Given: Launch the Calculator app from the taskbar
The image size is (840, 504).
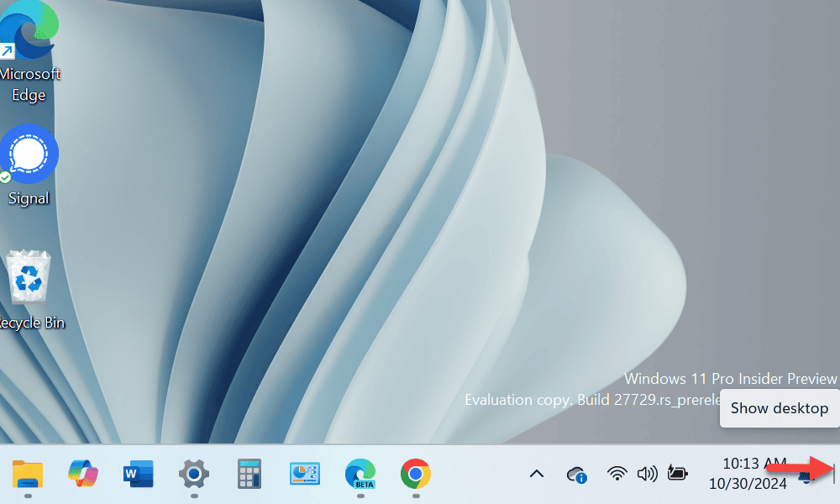Looking at the screenshot, I should [249, 474].
